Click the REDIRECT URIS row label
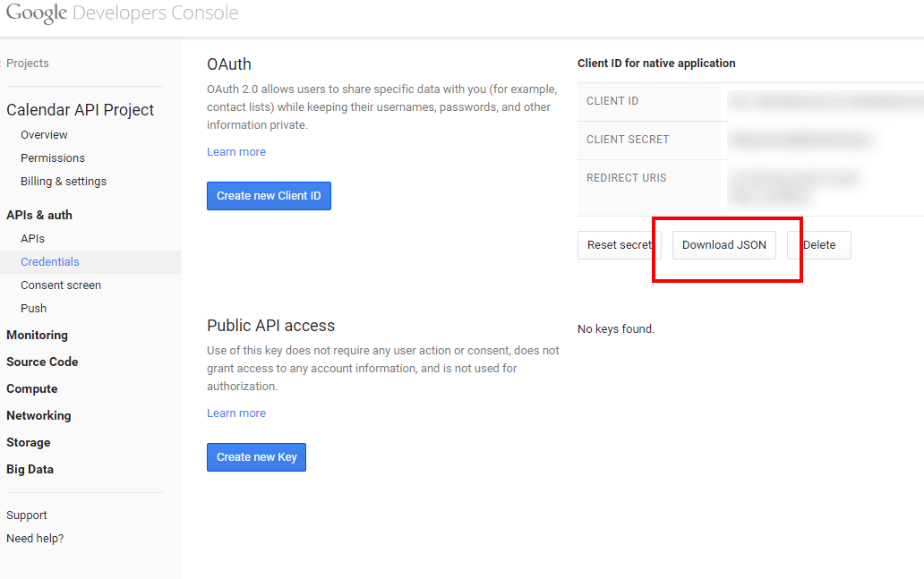 coord(627,178)
